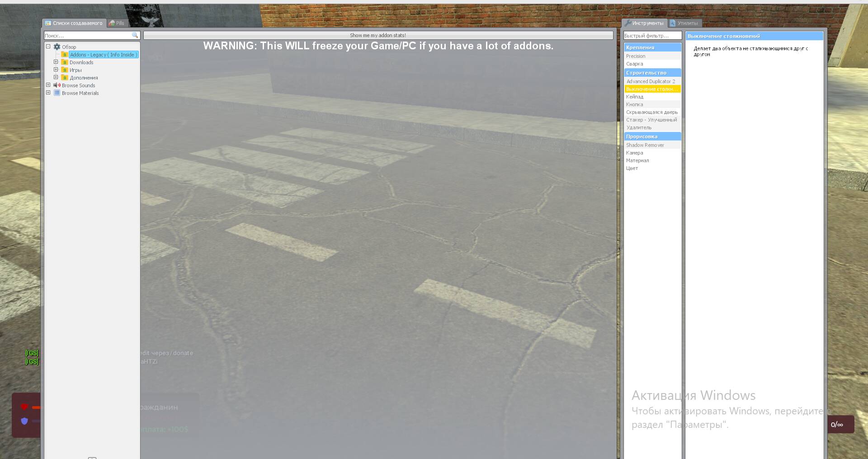The width and height of the screenshot is (868, 459).
Task: Select the Advanced Duplicator 2 tool
Action: (651, 81)
